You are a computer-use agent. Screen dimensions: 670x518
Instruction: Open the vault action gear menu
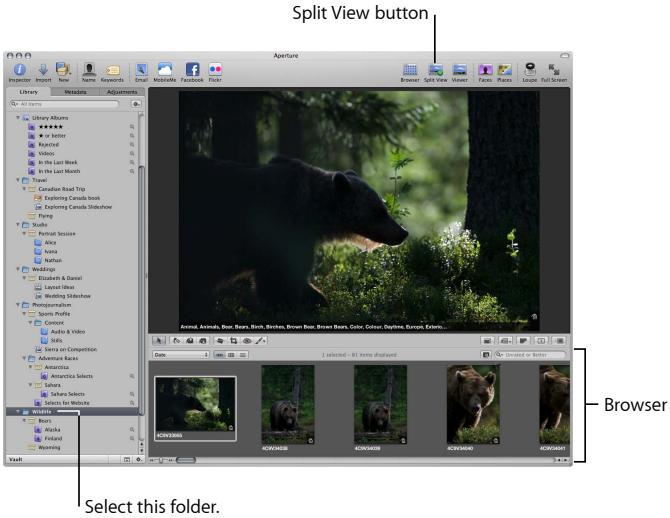pyautogui.click(x=139, y=459)
